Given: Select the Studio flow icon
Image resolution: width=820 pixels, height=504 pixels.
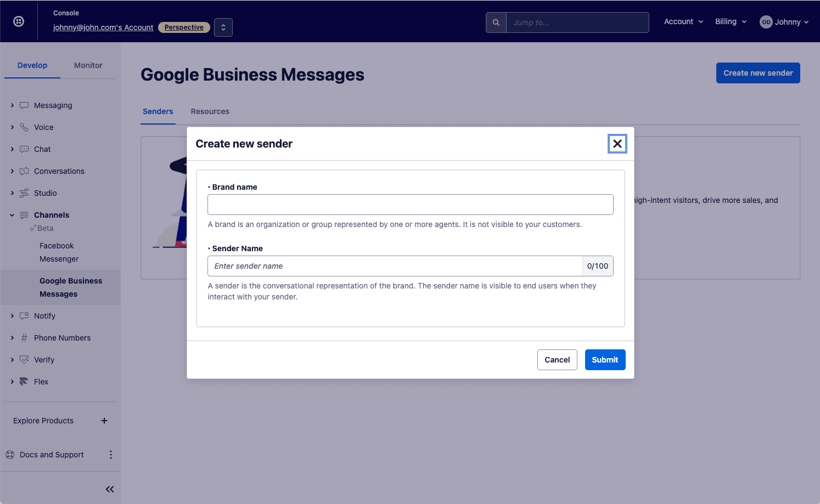Looking at the screenshot, I should pyautogui.click(x=23, y=192).
